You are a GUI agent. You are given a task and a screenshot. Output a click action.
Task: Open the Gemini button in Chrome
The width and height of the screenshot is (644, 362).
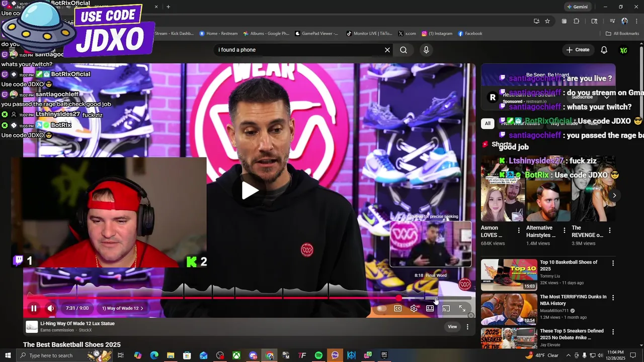tap(577, 7)
